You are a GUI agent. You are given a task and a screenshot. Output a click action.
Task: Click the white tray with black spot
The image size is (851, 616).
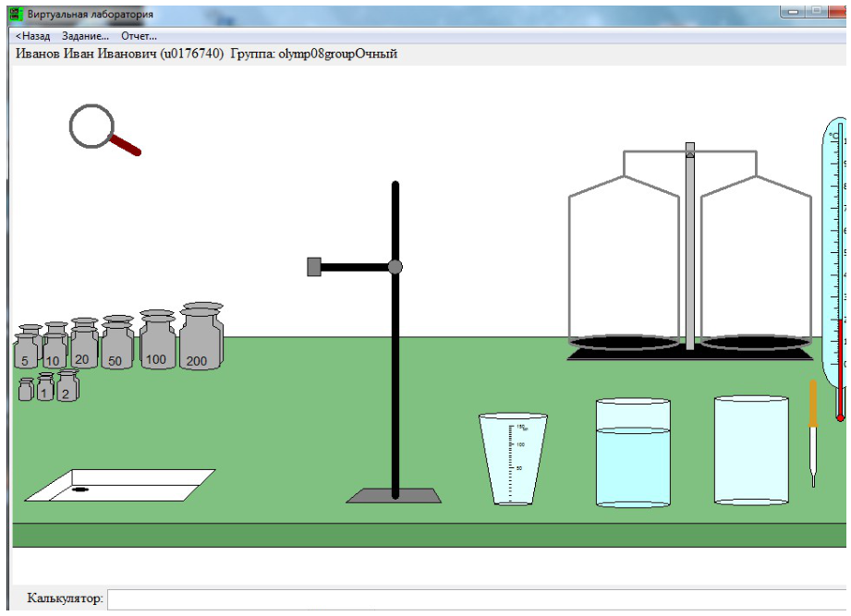[x=120, y=485]
